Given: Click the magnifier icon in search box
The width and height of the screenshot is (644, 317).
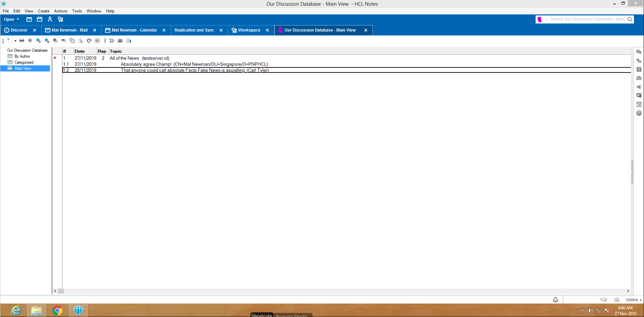Looking at the screenshot, I should pos(630,19).
